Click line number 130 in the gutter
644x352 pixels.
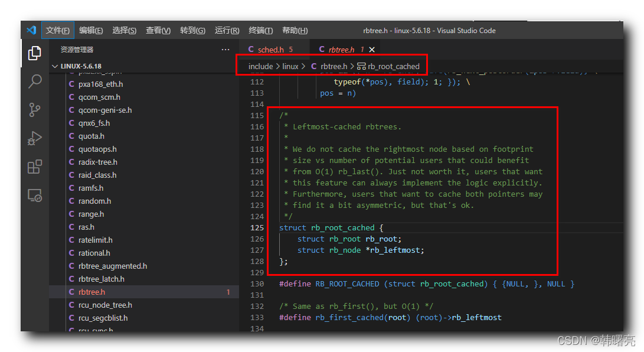257,284
